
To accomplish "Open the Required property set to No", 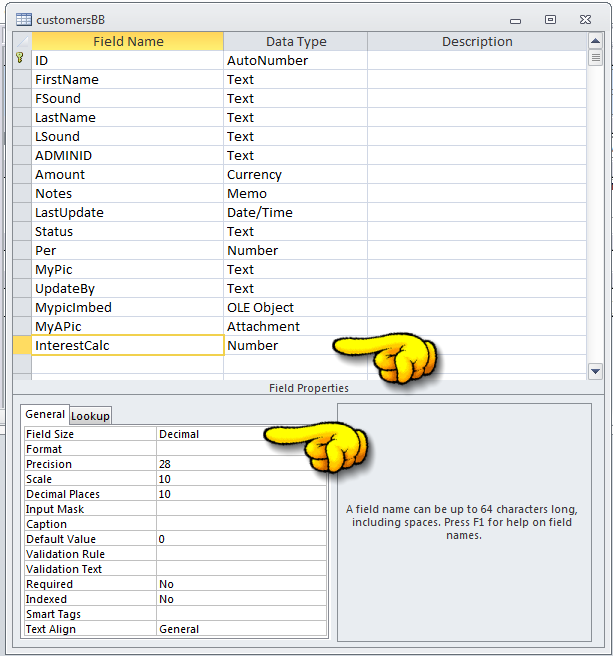I will click(x=241, y=584).
